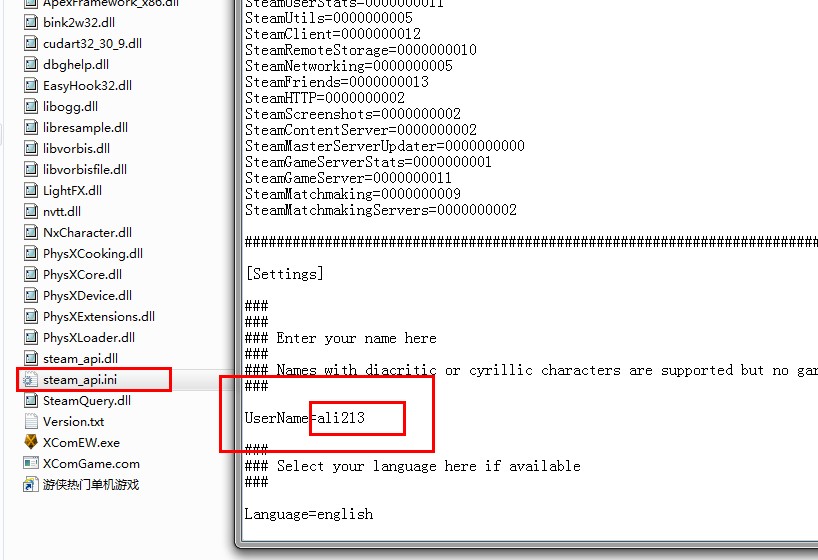Click the [Settings] section header
The image size is (818, 560).
tap(284, 274)
